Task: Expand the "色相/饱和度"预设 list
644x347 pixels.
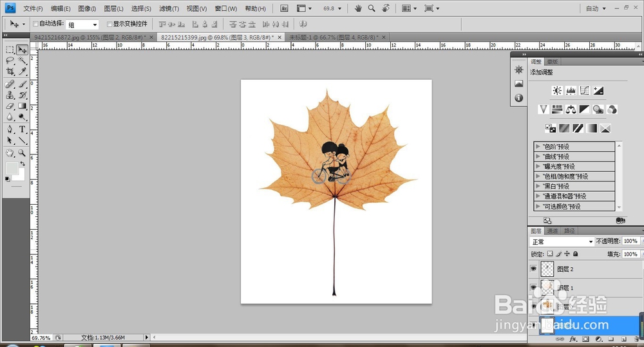Action: point(538,176)
